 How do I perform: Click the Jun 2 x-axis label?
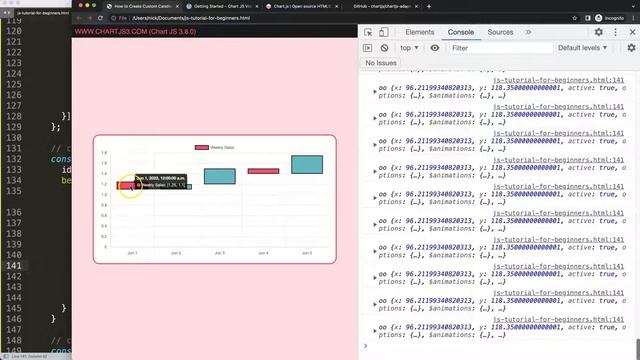click(176, 253)
